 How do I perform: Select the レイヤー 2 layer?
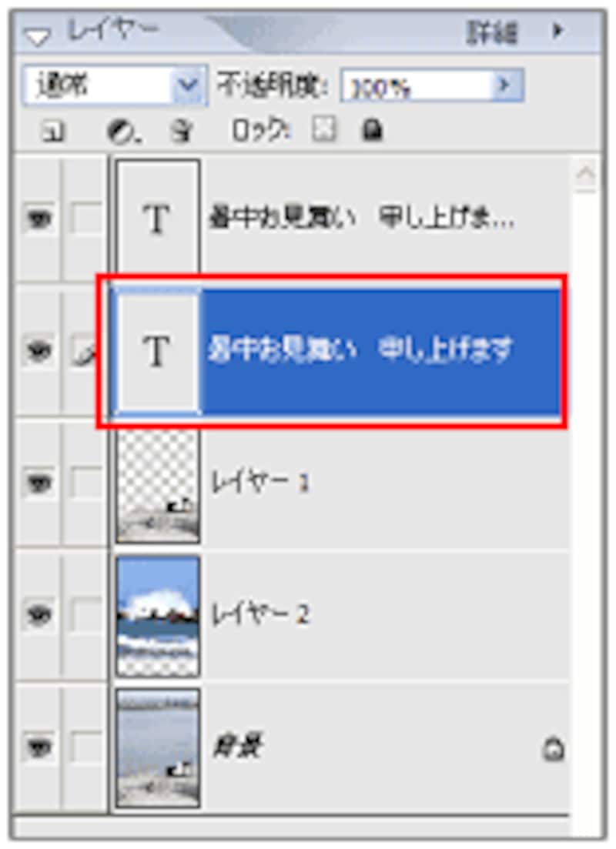[340, 616]
